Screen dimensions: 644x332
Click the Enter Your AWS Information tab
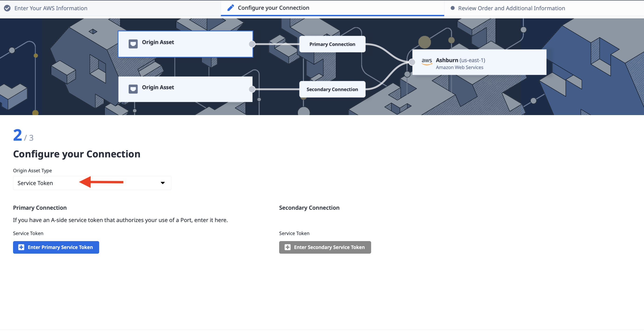pyautogui.click(x=51, y=8)
